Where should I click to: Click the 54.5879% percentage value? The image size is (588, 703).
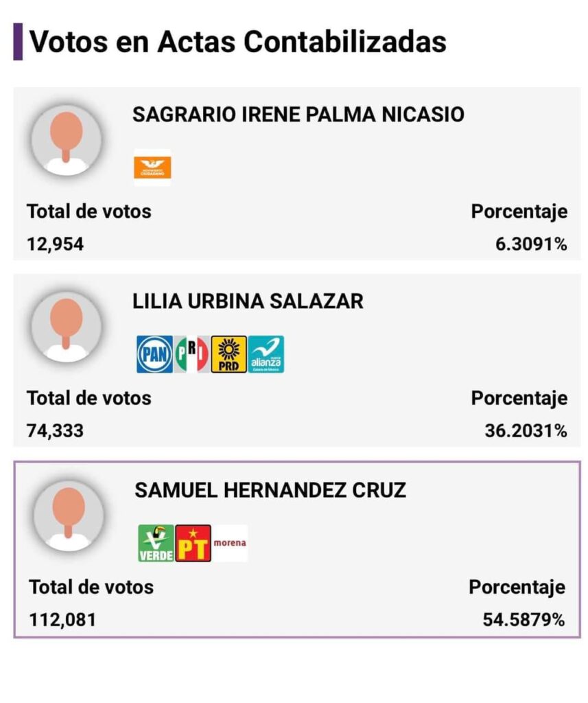(x=524, y=620)
